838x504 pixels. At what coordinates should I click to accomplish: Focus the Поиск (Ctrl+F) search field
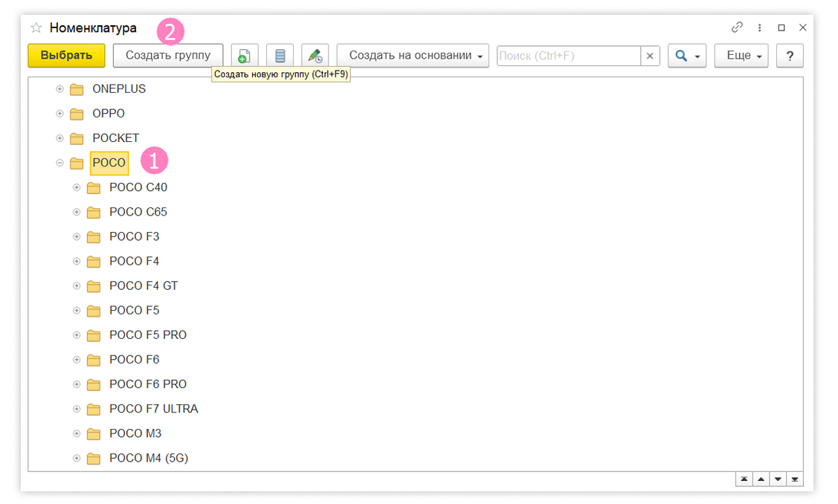point(569,56)
